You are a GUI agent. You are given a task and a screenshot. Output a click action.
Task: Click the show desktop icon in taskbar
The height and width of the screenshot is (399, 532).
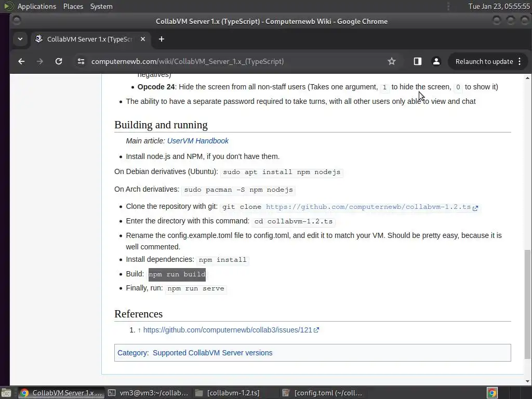[x=6, y=393]
